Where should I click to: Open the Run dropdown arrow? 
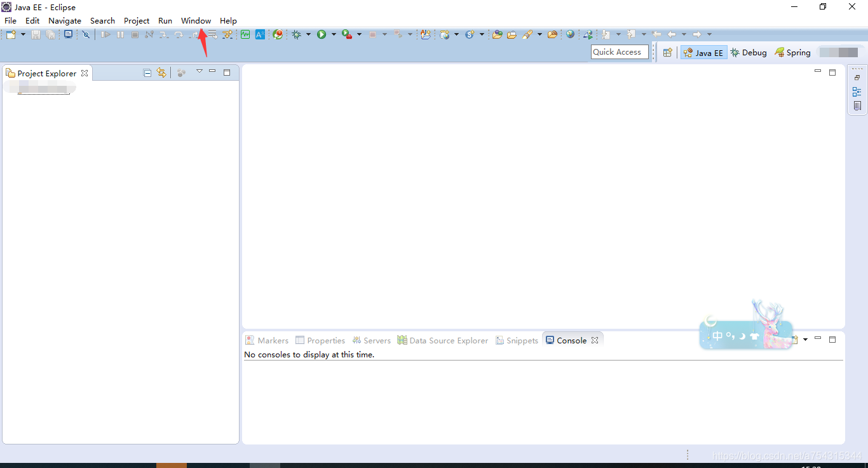[334, 34]
